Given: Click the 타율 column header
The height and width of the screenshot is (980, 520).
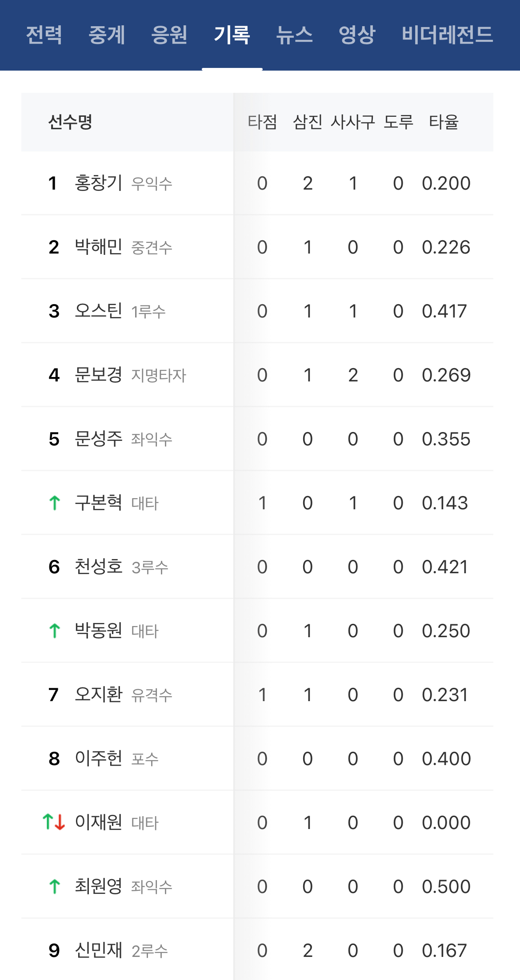Looking at the screenshot, I should pyautogui.click(x=444, y=122).
